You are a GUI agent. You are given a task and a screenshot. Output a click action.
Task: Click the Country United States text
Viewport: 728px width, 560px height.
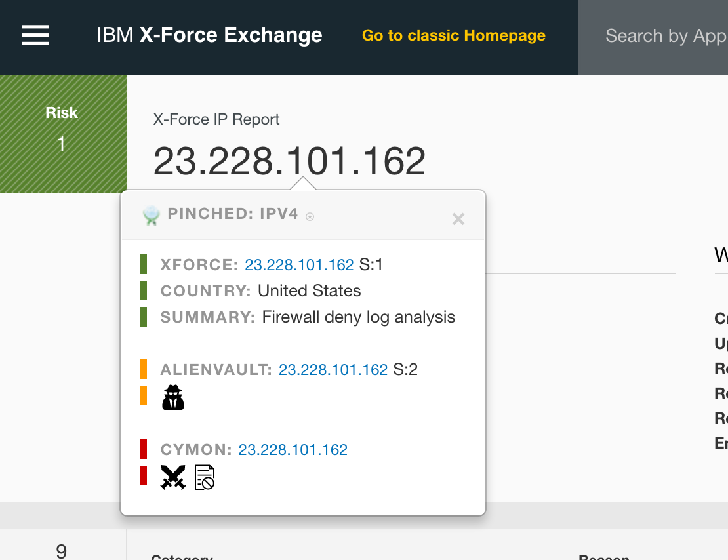(309, 290)
